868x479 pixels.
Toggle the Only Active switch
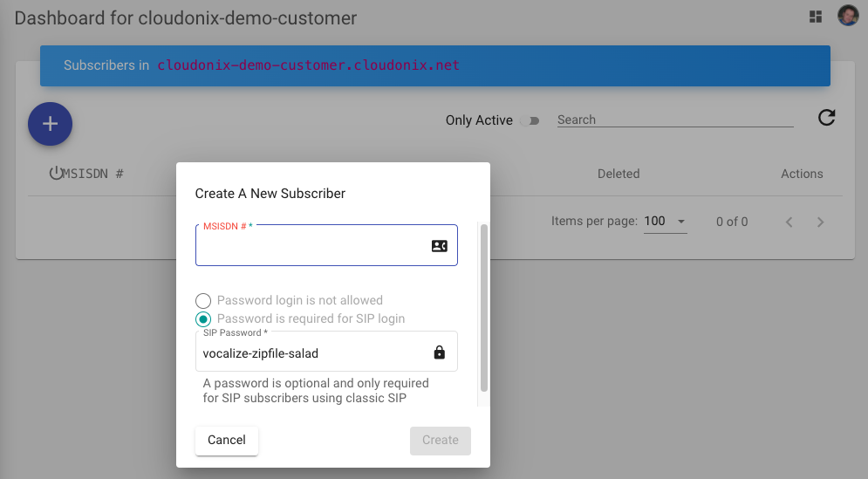(x=530, y=120)
